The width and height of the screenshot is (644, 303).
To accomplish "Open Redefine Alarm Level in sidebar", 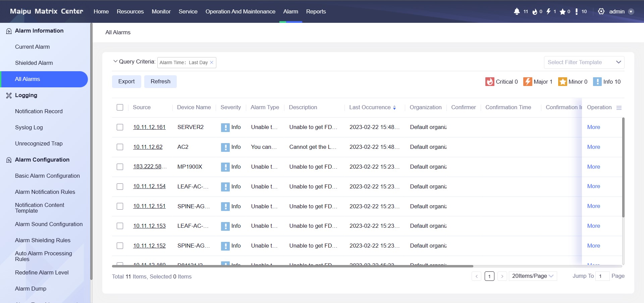I will (42, 273).
